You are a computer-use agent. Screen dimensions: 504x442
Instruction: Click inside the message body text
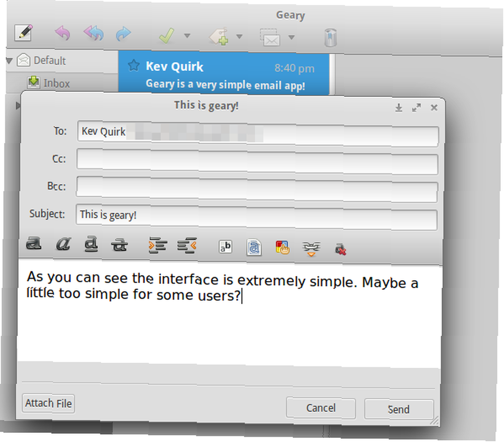click(222, 286)
